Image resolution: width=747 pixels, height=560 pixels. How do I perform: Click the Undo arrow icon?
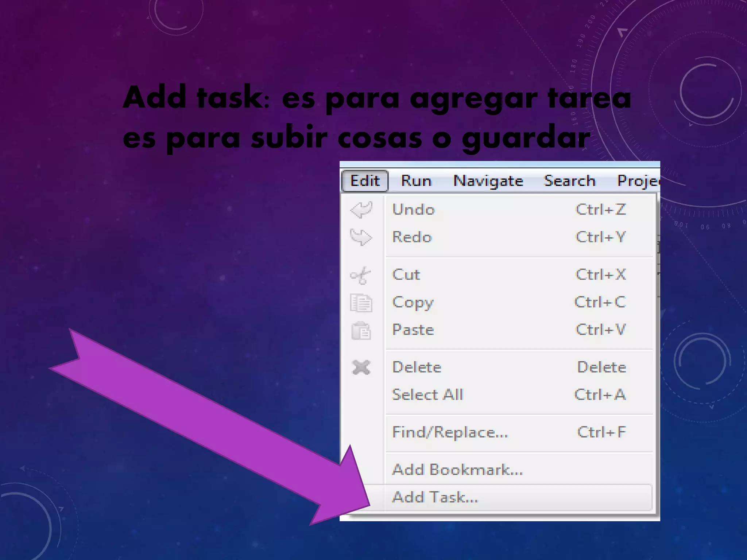click(361, 210)
